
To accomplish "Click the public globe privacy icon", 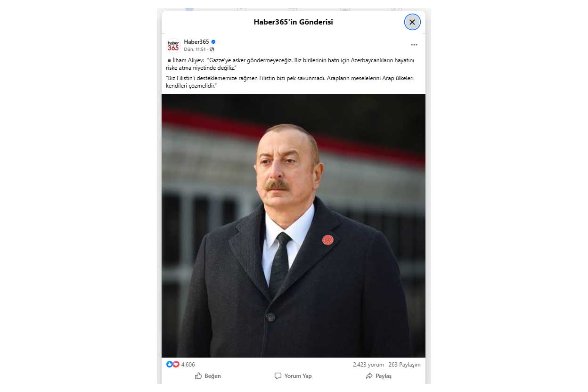I will pyautogui.click(x=212, y=49).
